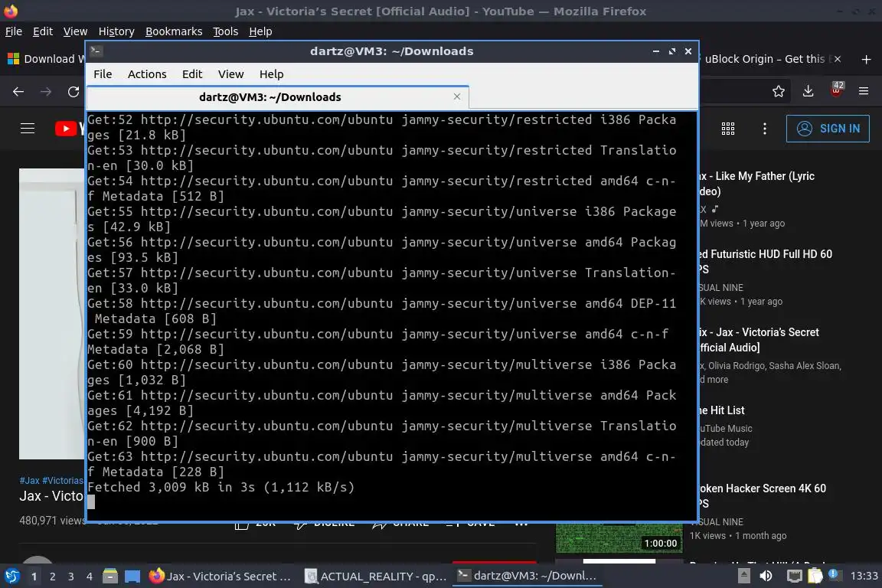
Task: Open terminal Actions menu
Action: click(147, 74)
